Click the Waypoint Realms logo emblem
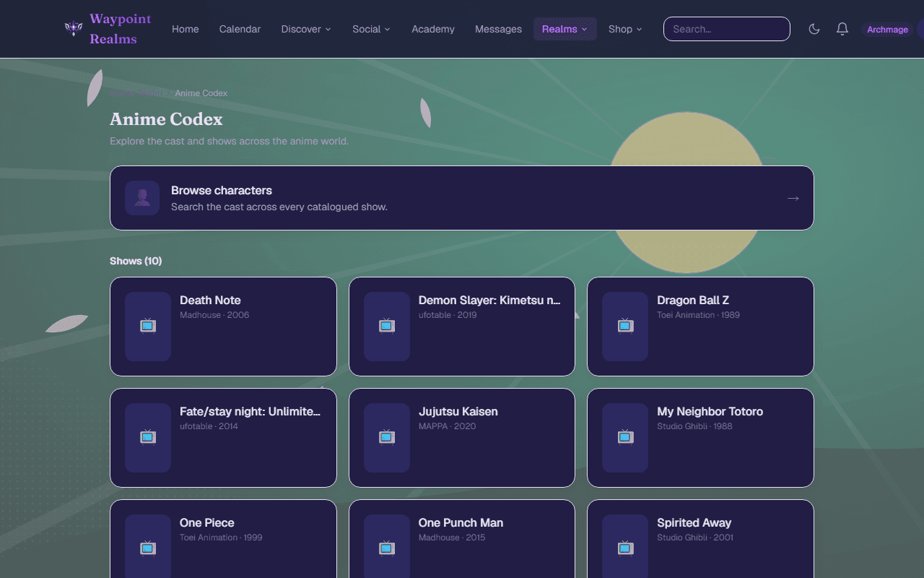 pyautogui.click(x=74, y=29)
